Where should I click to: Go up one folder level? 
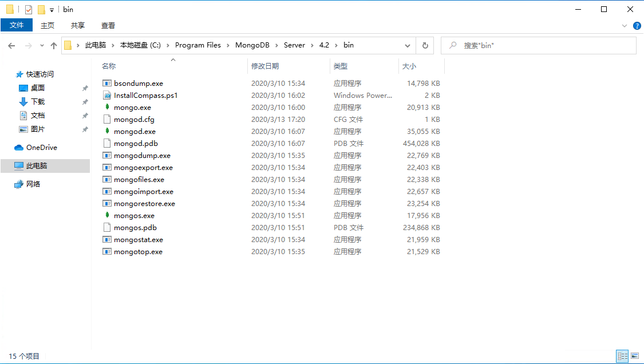[x=54, y=46]
